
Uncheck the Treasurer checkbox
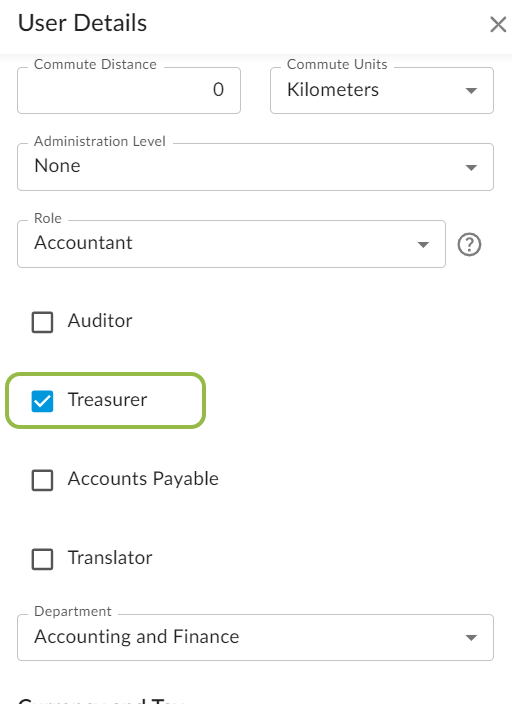click(42, 401)
